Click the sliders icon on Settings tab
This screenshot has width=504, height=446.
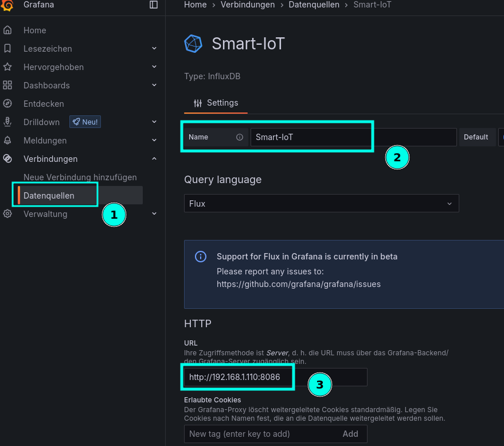tap(198, 103)
